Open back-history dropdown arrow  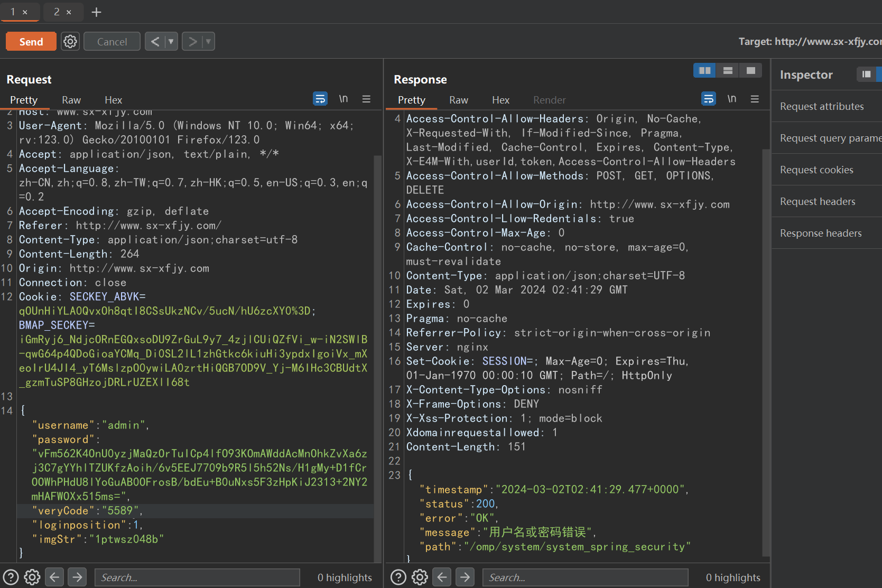(x=171, y=41)
